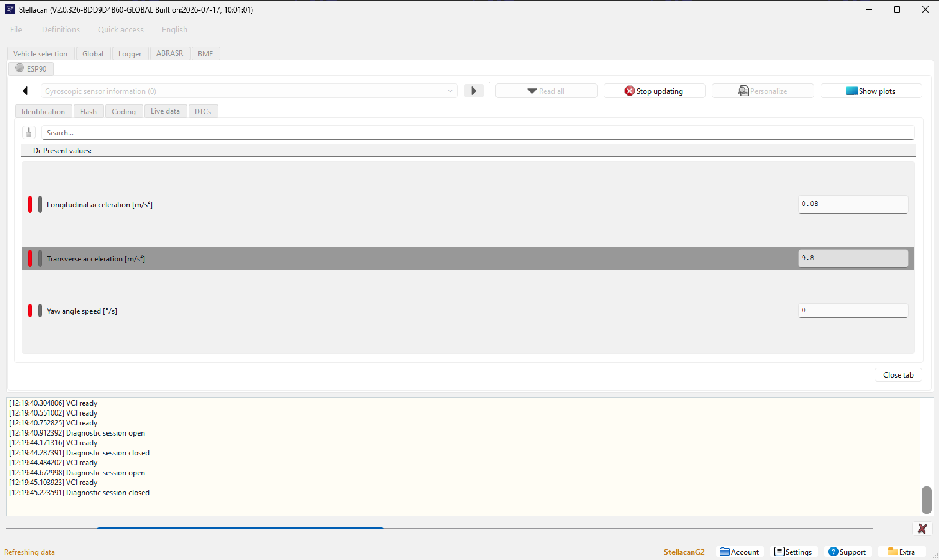Viewport: 939px width, 560px height.
Task: Select the Transverse acceleration row label
Action: tap(96, 258)
